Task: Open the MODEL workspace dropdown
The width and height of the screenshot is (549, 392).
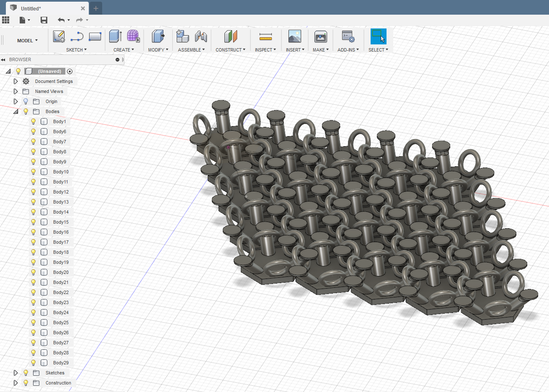Action: coord(27,41)
